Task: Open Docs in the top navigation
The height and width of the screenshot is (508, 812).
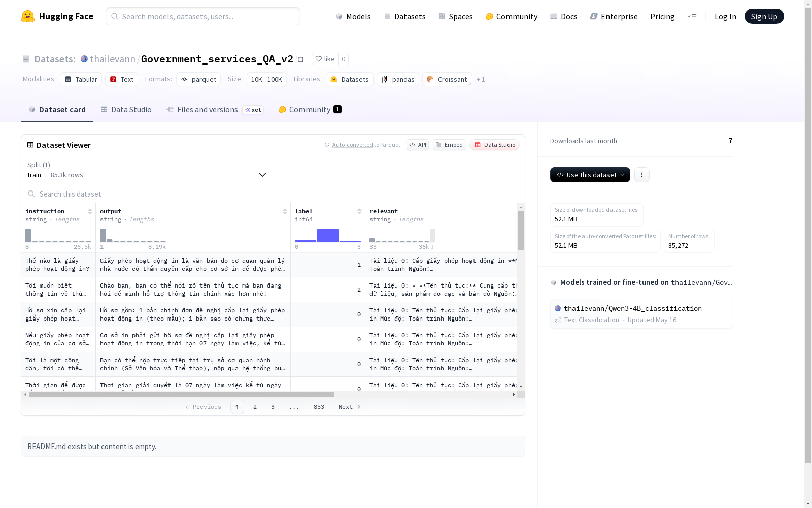Action: click(564, 16)
